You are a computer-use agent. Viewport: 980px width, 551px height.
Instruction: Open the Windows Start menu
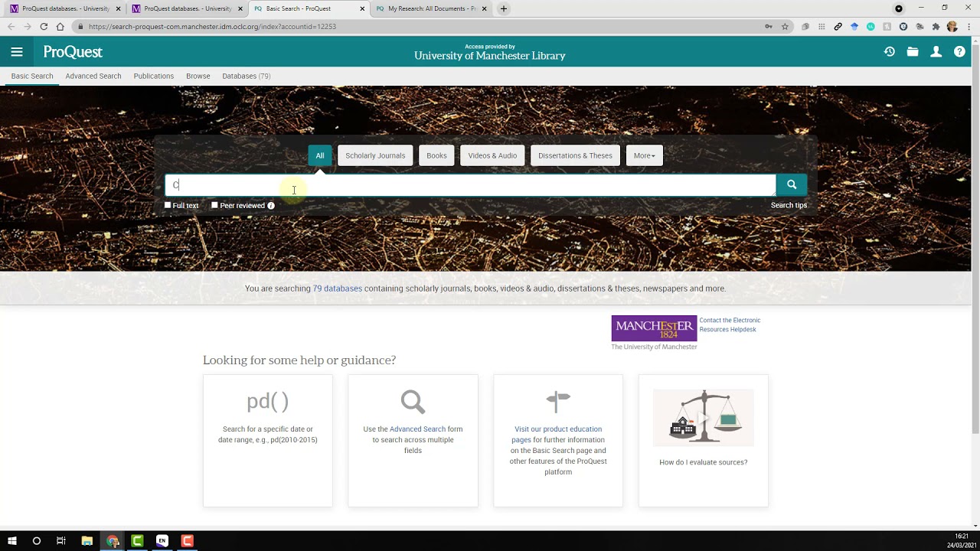(x=12, y=541)
